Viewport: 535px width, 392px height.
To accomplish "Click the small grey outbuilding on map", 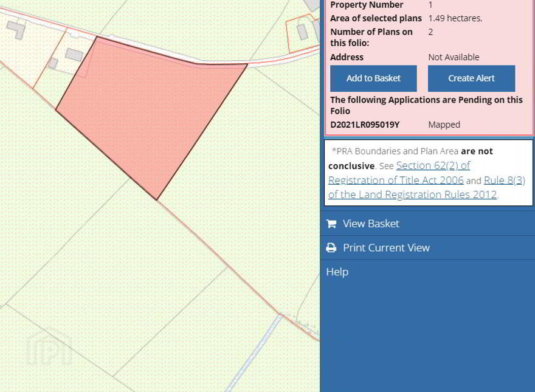I will pyautogui.click(x=53, y=63).
